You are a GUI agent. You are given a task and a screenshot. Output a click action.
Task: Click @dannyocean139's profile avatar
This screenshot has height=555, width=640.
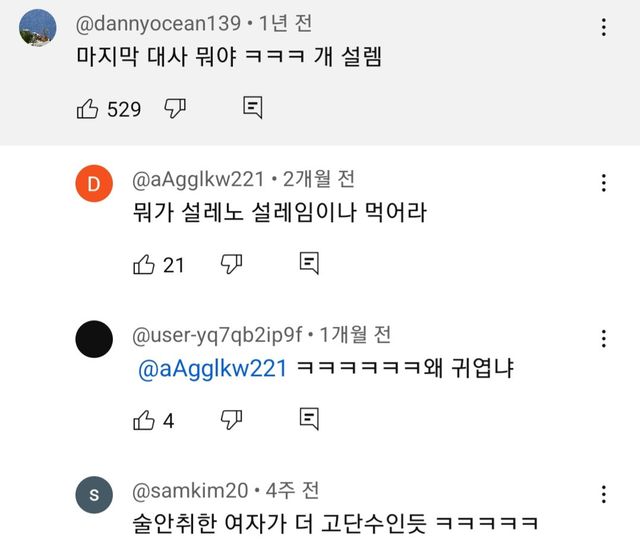click(38, 27)
